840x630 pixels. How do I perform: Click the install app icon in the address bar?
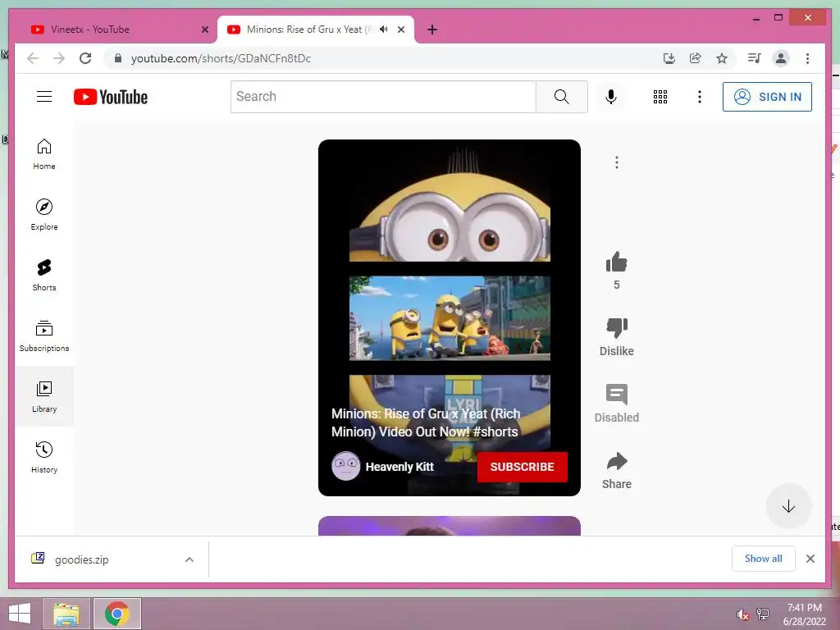coord(669,58)
